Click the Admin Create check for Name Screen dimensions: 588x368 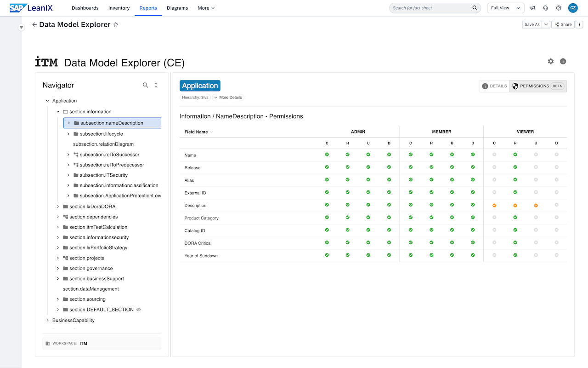tap(327, 155)
